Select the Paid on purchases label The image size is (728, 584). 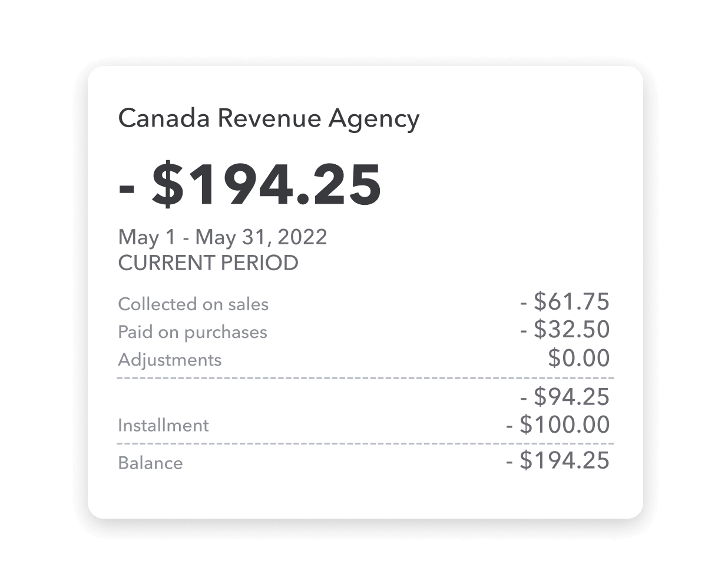click(193, 332)
